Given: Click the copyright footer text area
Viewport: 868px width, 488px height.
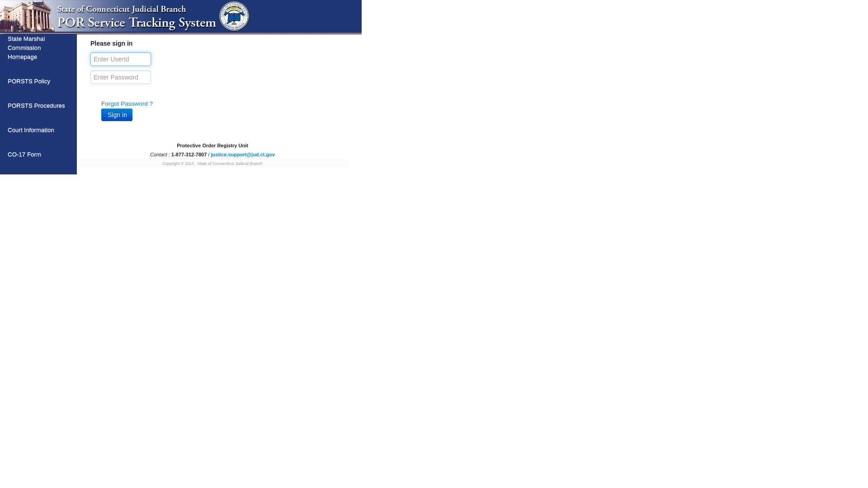Looking at the screenshot, I should click(212, 163).
